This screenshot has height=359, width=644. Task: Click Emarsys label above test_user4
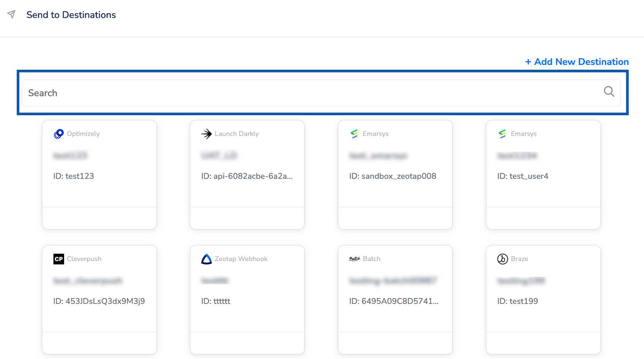[524, 134]
